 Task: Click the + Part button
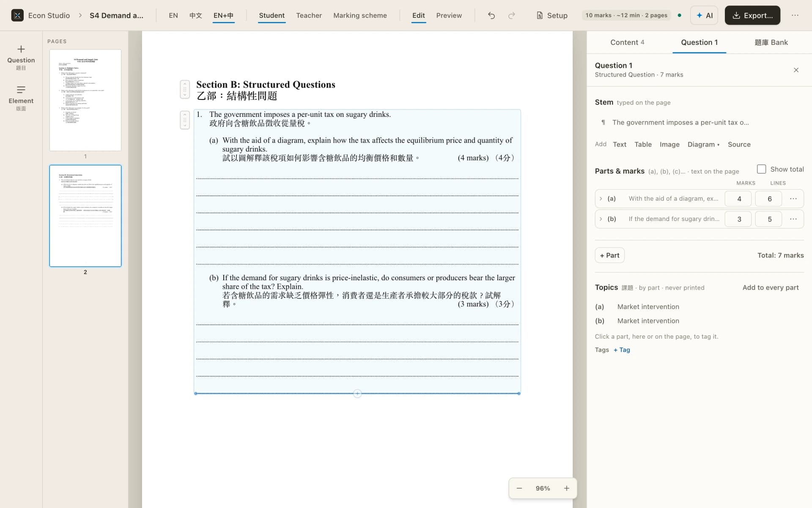tap(609, 255)
